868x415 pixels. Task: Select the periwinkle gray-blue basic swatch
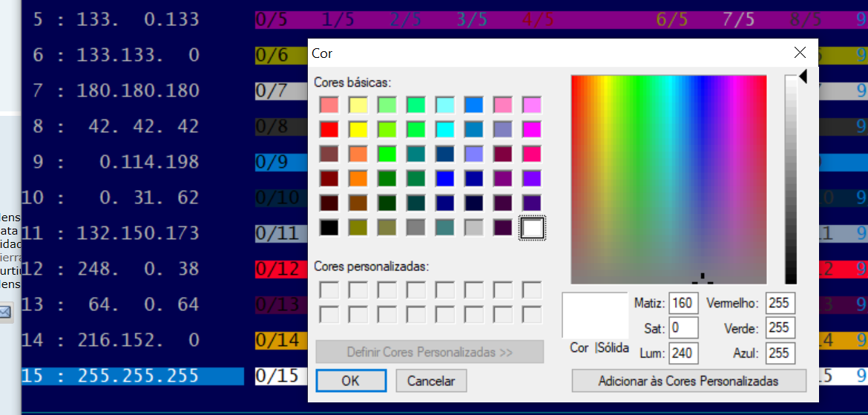point(503,130)
